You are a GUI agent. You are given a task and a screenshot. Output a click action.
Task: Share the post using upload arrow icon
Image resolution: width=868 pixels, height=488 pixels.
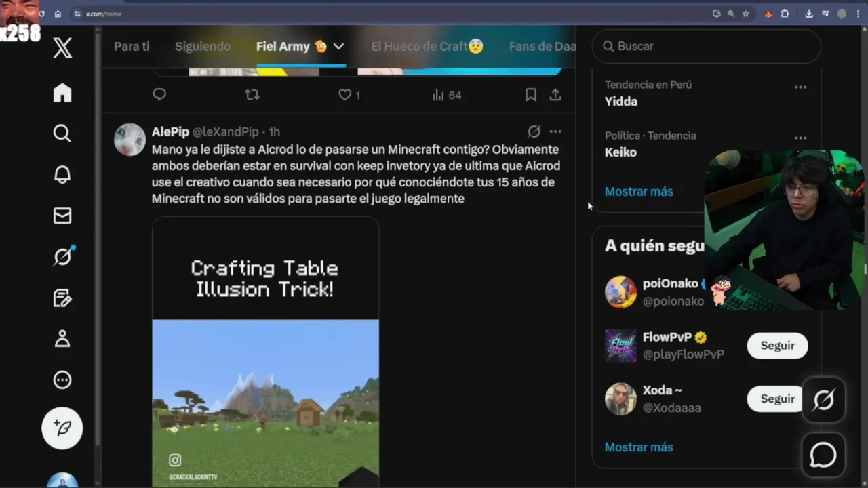(x=555, y=95)
